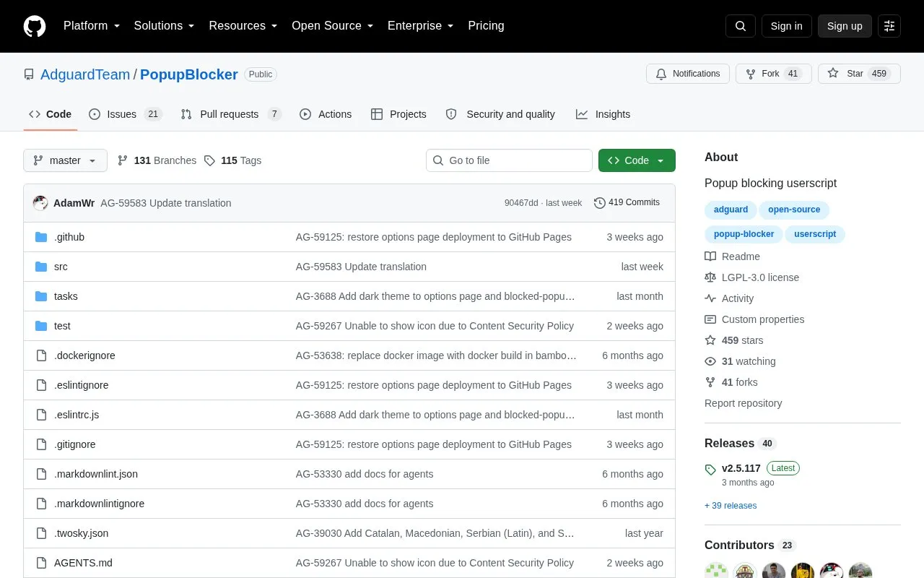Image resolution: width=924 pixels, height=578 pixels.
Task: Click the history clock icon by 419 Commits
Action: (x=599, y=203)
